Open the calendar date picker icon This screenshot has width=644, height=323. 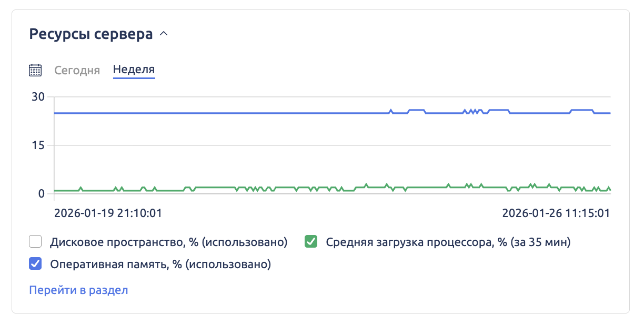pyautogui.click(x=35, y=70)
